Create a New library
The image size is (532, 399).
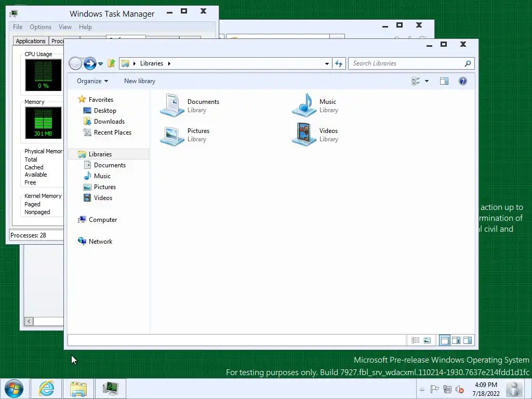[140, 81]
